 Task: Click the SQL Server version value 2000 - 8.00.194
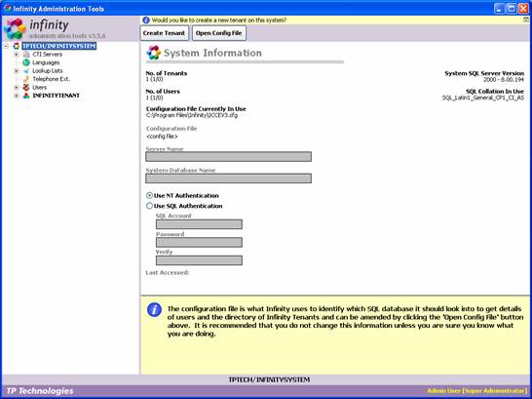(504, 79)
